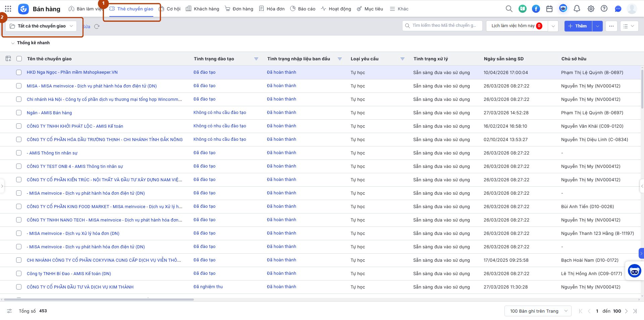Click the Thêm add button
Screen dimensions: 644x320
[x=578, y=26]
